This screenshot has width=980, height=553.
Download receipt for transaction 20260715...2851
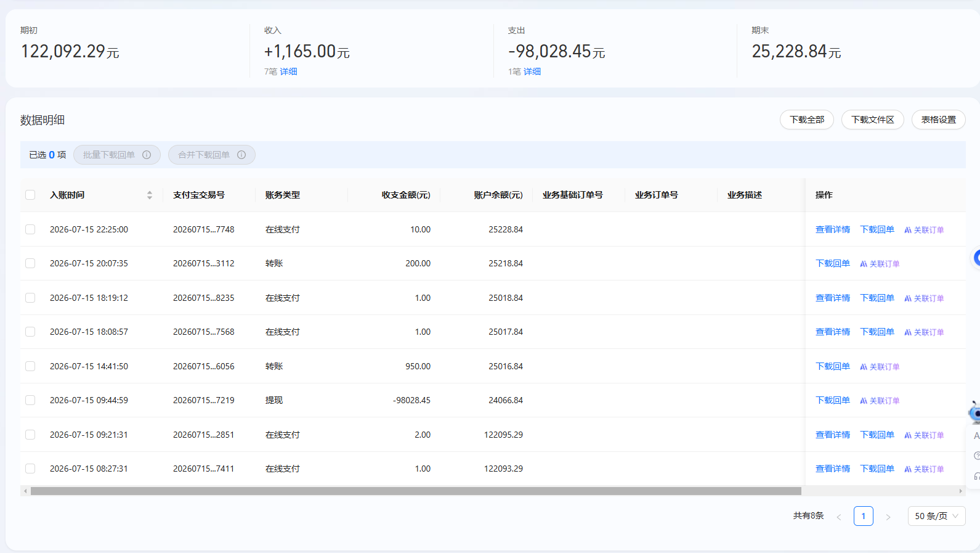coord(877,435)
